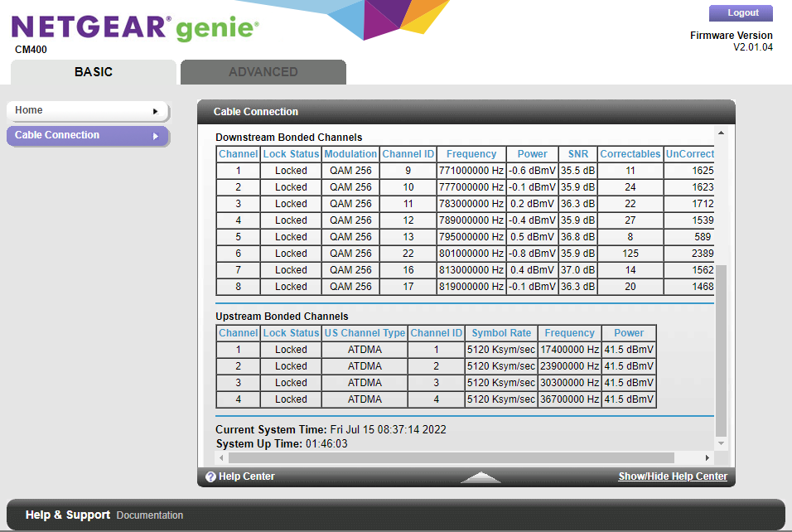Click the vertical scrollbar up arrow
This screenshot has height=532, width=792.
(x=720, y=133)
